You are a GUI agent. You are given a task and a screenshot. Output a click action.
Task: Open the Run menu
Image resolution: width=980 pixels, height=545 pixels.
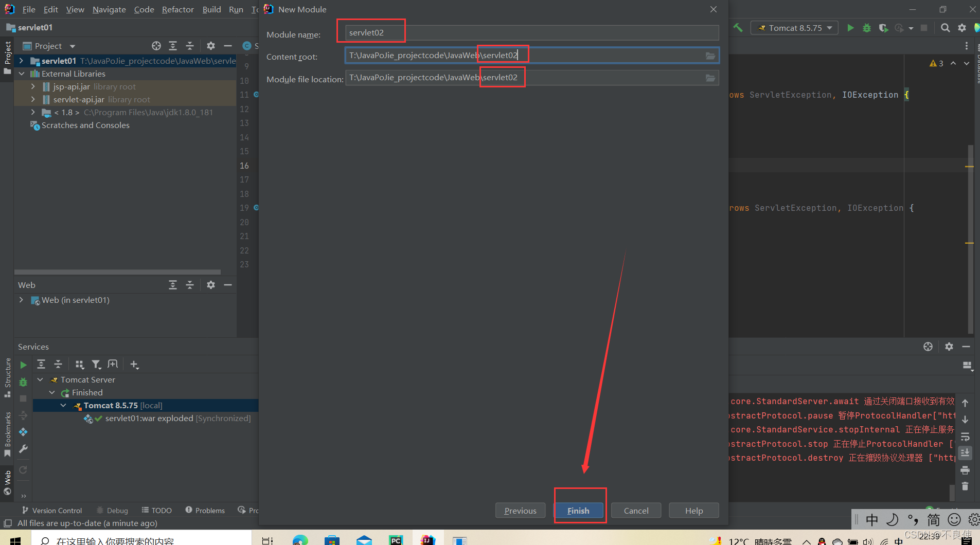[236, 9]
